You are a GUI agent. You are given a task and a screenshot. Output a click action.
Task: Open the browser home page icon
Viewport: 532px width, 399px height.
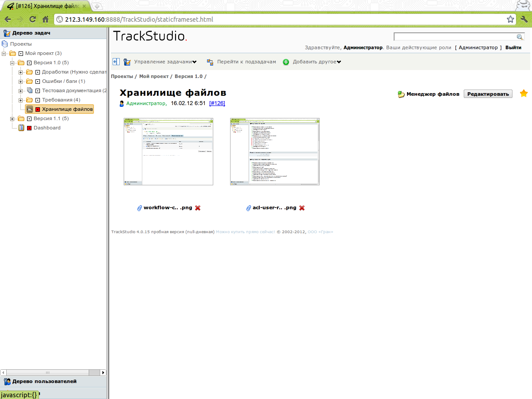[45, 20]
